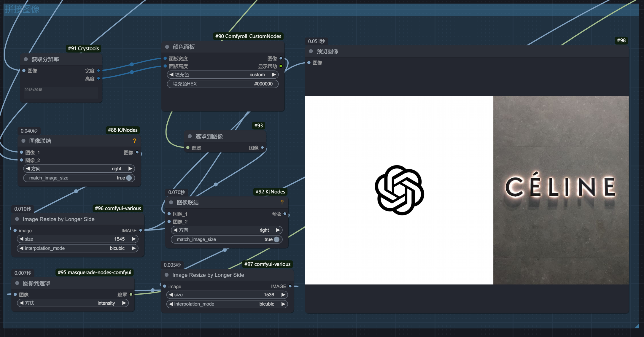This screenshot has height=337, width=644.
Task: Next 填充色 option using right arrow
Action: pos(274,75)
